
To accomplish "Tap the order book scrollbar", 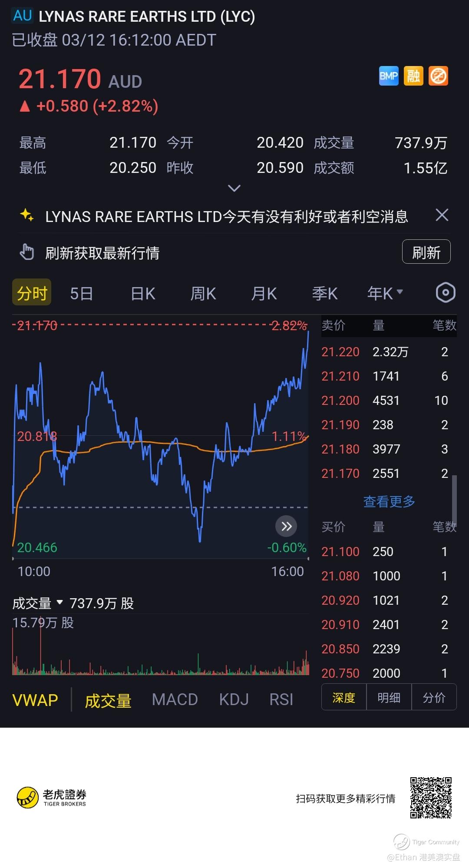I will 454,501.
